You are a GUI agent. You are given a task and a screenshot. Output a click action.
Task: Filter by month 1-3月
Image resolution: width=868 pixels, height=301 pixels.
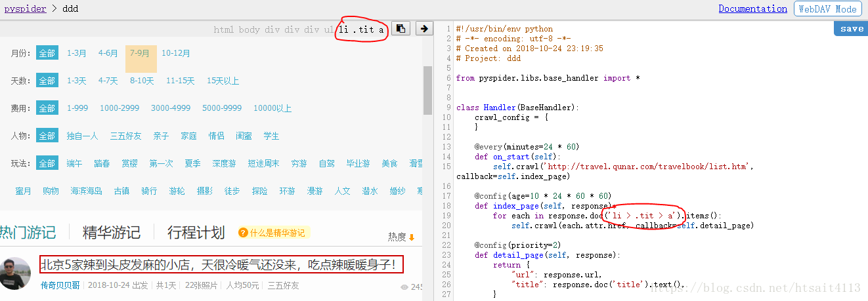click(x=77, y=53)
